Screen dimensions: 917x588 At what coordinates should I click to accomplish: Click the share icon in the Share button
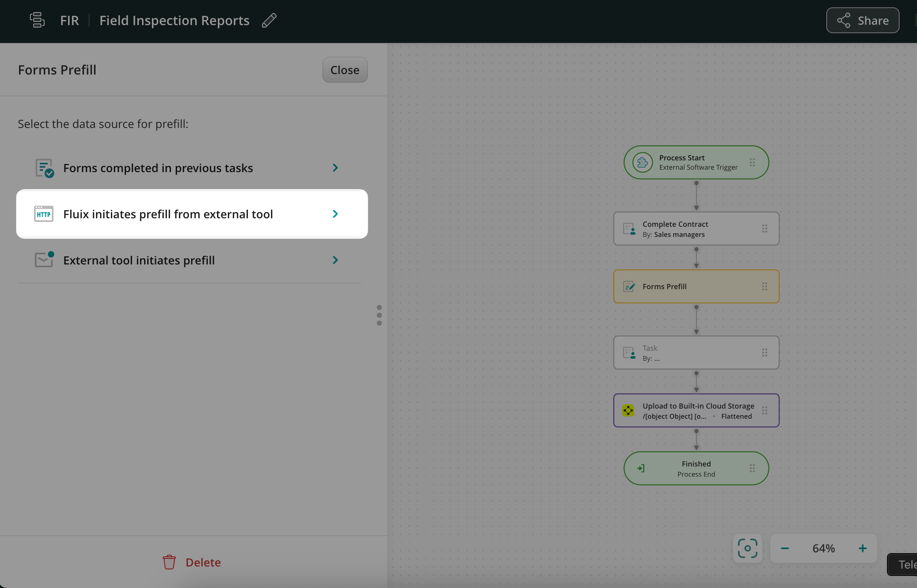[843, 20]
